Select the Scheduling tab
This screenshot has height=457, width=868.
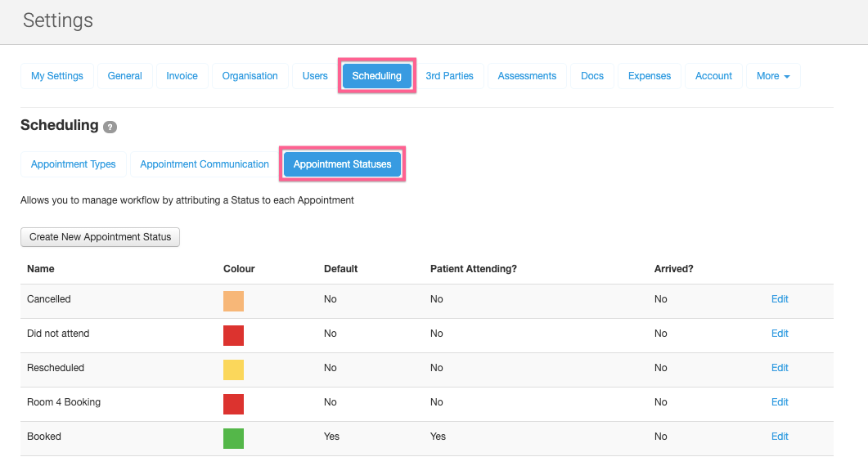[x=377, y=76]
